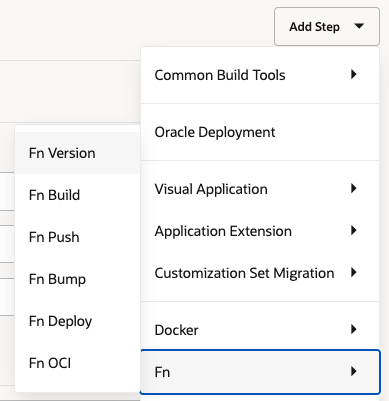Open the Docker submenu
Viewport: 389px width, 401px height.
pos(260,330)
